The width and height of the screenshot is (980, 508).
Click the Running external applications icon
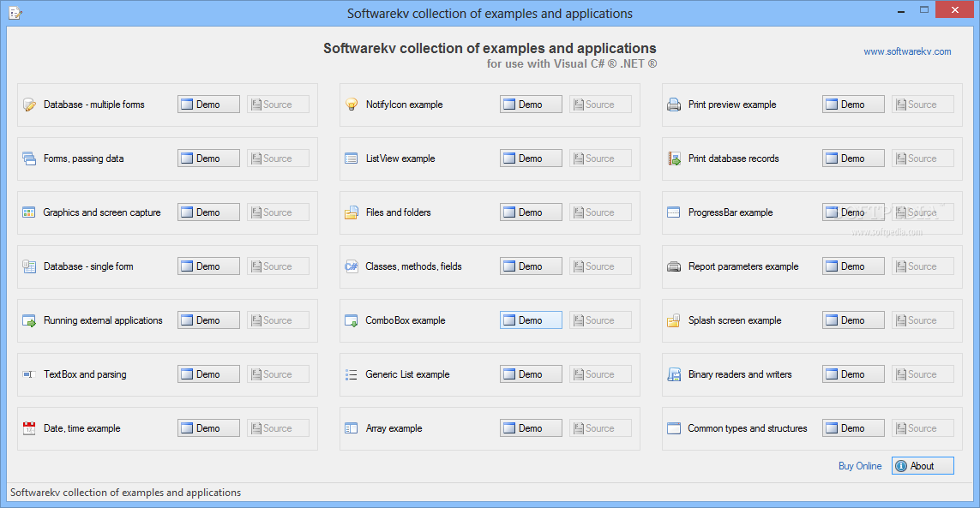tap(29, 320)
